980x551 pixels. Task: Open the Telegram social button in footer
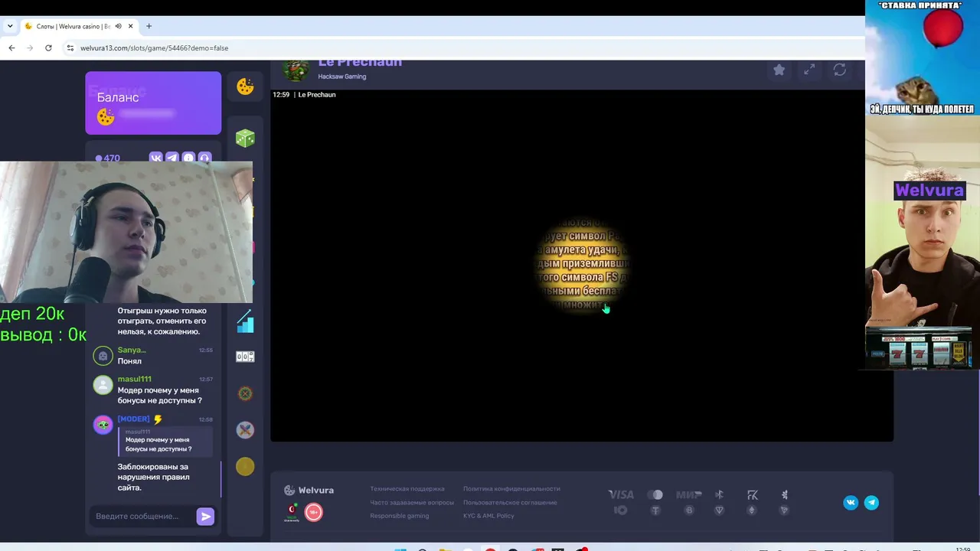point(871,502)
